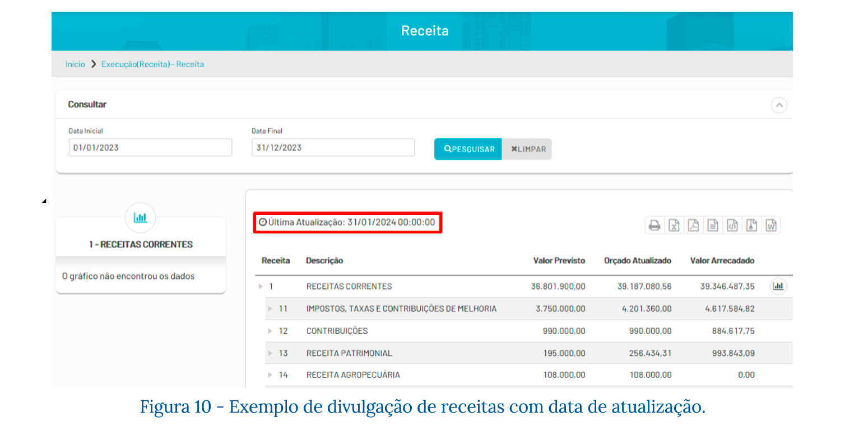
Task: Expand row 14 Receita Agropecuária
Action: tap(271, 375)
